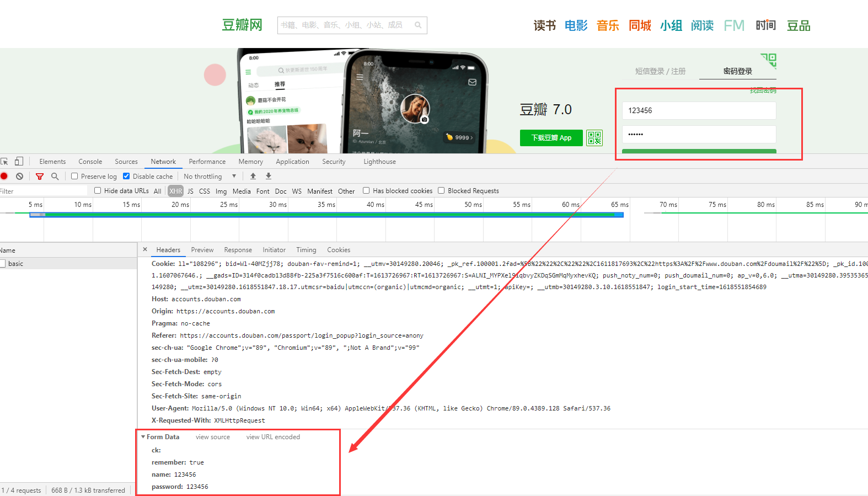This screenshot has width=868, height=496.
Task: Open the Initiator tab of request details
Action: [x=274, y=250]
